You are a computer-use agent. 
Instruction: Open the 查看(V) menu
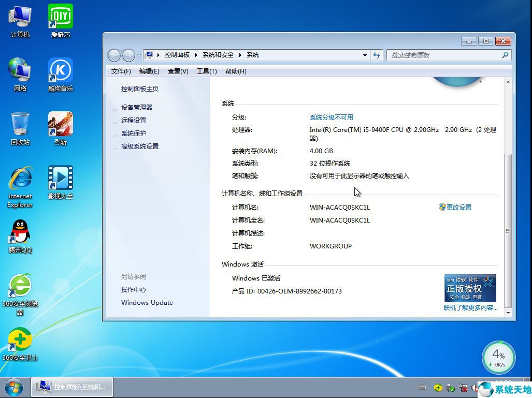point(178,71)
